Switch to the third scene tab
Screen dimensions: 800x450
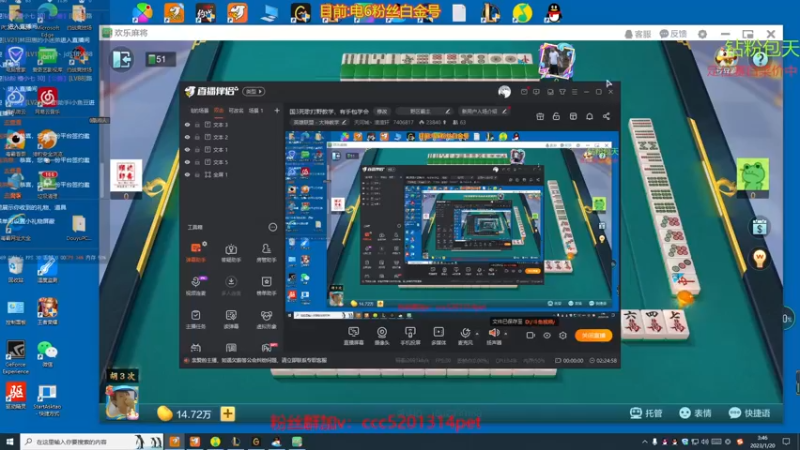tap(236, 110)
